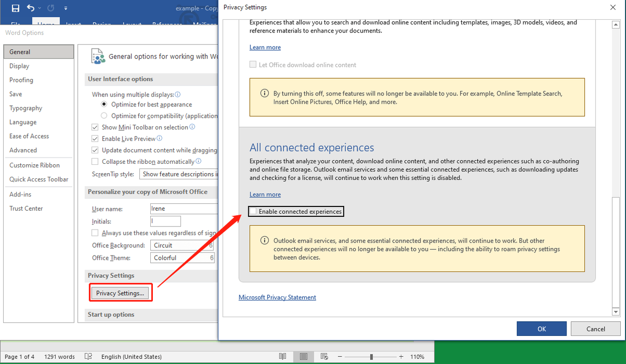Switch to Read Mode view icon
Image resolution: width=626 pixels, height=364 pixels.
(x=282, y=357)
